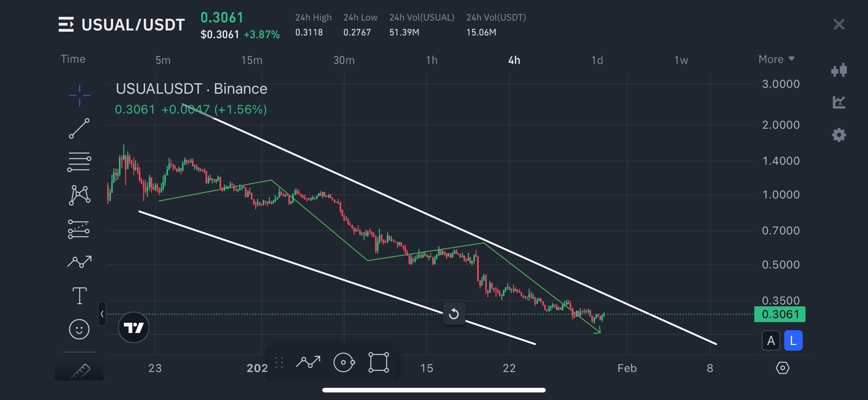Open the emoji sticker tool
The image size is (868, 400).
(79, 329)
